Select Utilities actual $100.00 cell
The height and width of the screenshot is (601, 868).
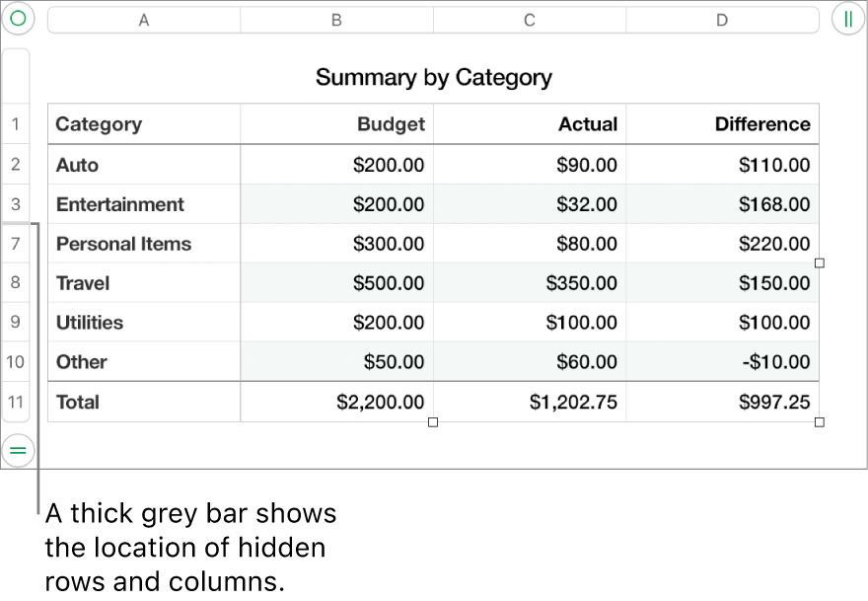click(530, 322)
